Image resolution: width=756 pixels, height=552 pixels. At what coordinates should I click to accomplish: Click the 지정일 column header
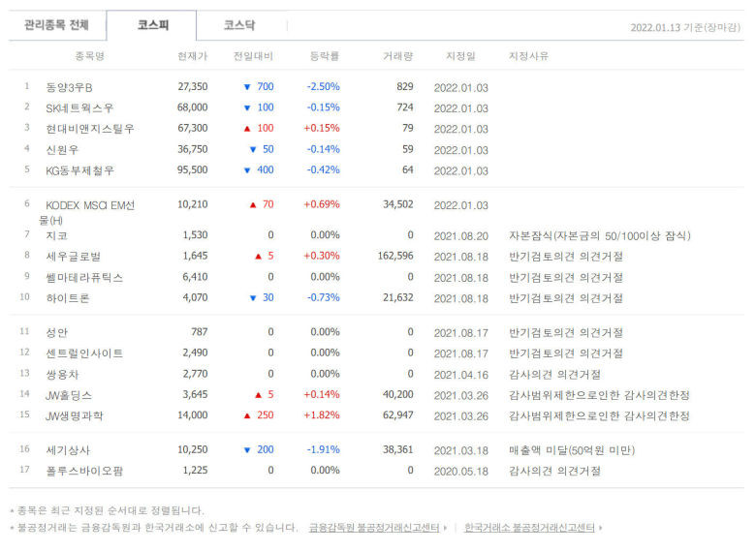[461, 56]
